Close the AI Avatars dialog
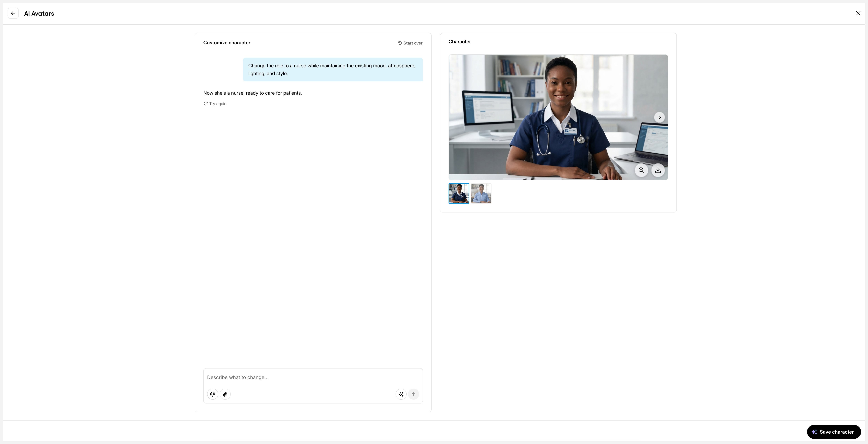Viewport: 868px width, 444px height. coord(858,14)
